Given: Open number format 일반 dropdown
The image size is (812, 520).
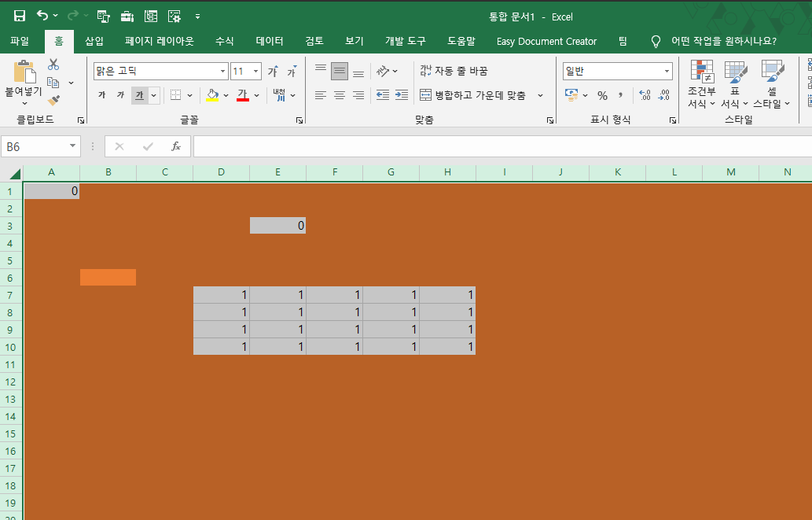Looking at the screenshot, I should 667,71.
